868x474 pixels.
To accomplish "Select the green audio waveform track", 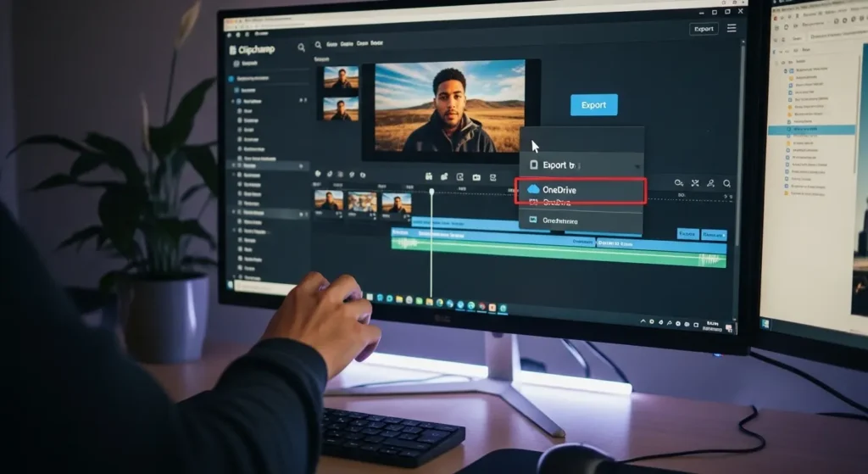I will pos(559,254).
